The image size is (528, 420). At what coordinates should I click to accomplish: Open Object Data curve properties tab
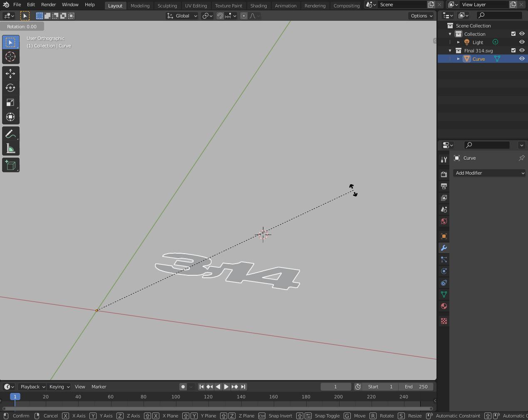click(444, 294)
